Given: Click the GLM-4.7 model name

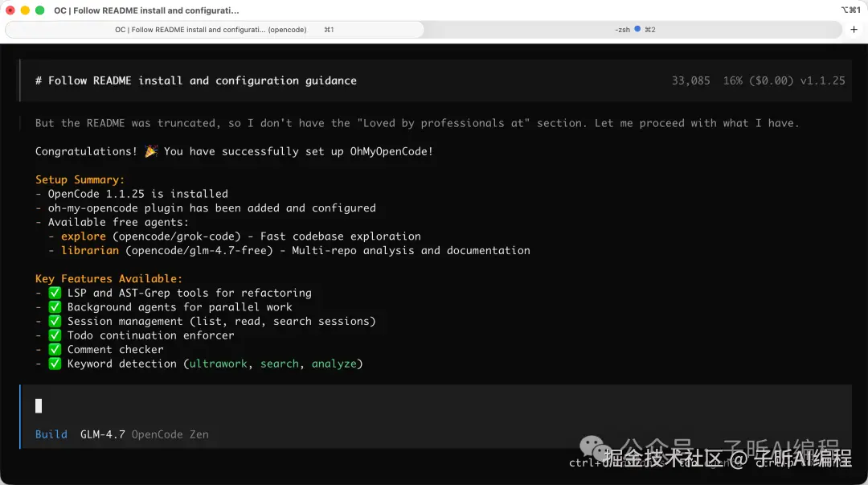Looking at the screenshot, I should pyautogui.click(x=102, y=434).
